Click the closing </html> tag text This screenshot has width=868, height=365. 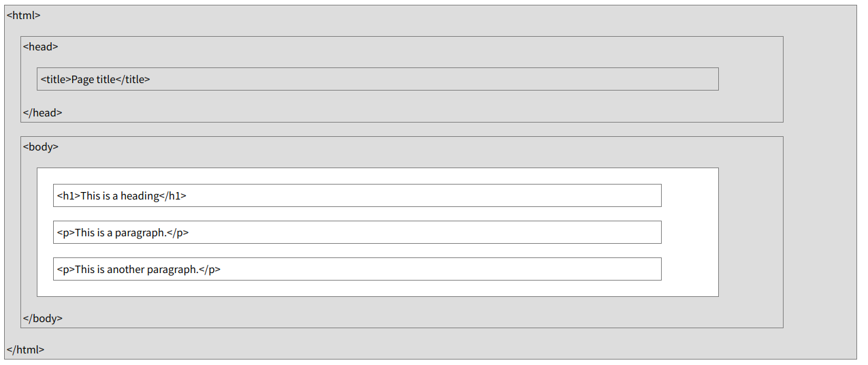[25, 349]
